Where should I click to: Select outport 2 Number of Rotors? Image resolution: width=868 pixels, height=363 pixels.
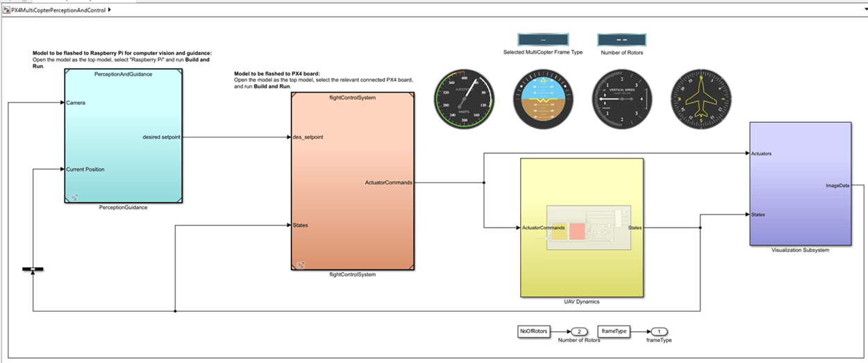pyautogui.click(x=579, y=332)
